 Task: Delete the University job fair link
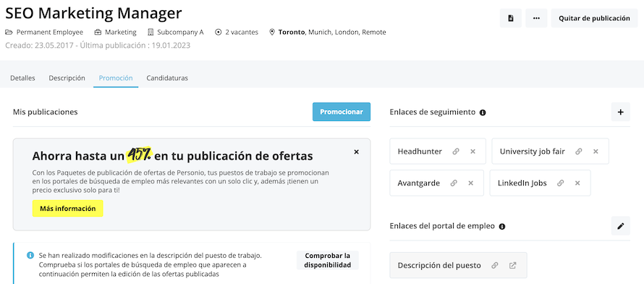pyautogui.click(x=596, y=151)
